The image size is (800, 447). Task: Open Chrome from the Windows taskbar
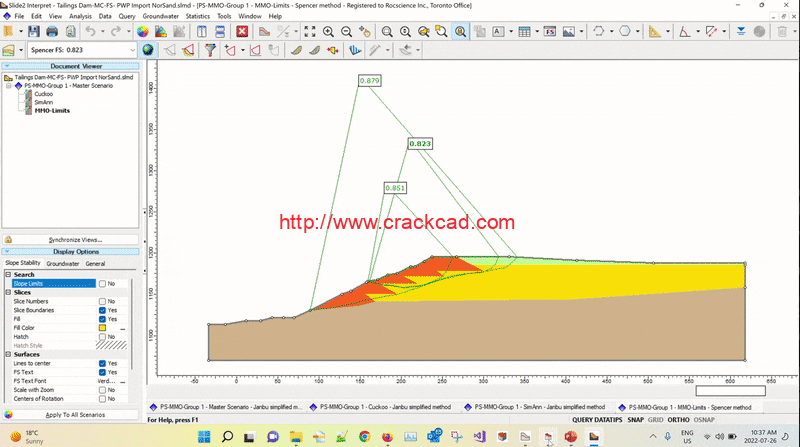tap(364, 437)
